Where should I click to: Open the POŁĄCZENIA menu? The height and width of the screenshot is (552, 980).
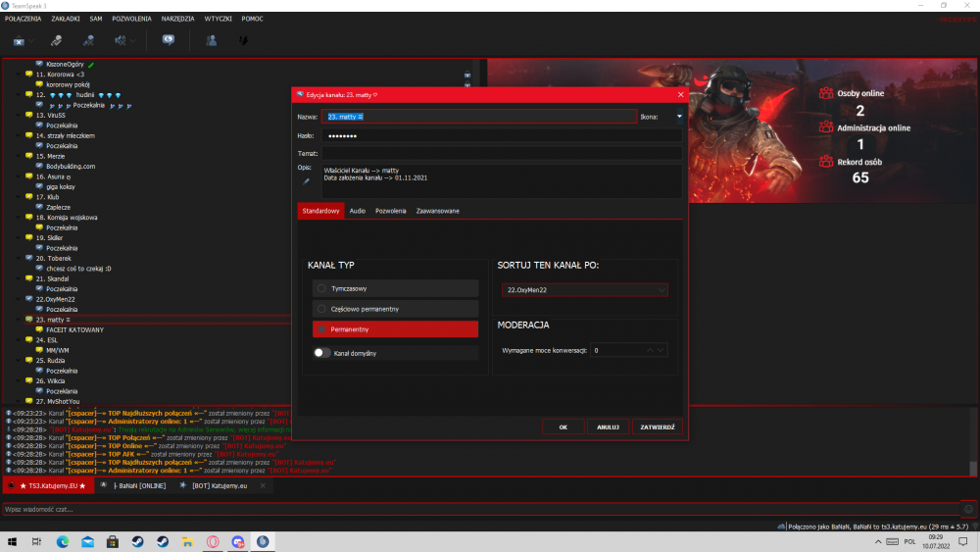[x=23, y=19]
